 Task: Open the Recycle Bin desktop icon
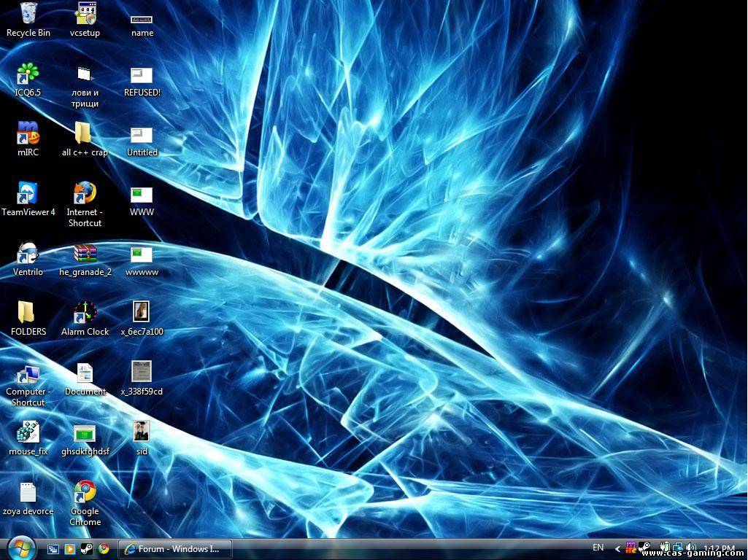coord(28,14)
